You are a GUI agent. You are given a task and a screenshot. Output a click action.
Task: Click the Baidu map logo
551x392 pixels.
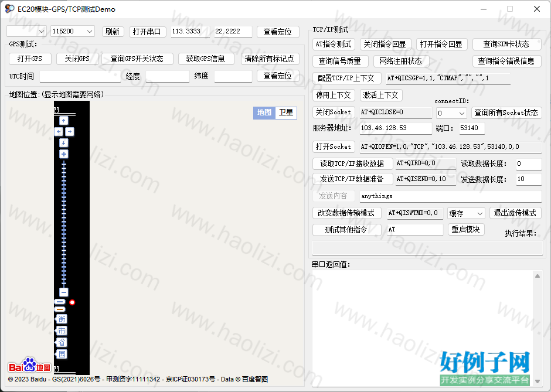(29, 365)
